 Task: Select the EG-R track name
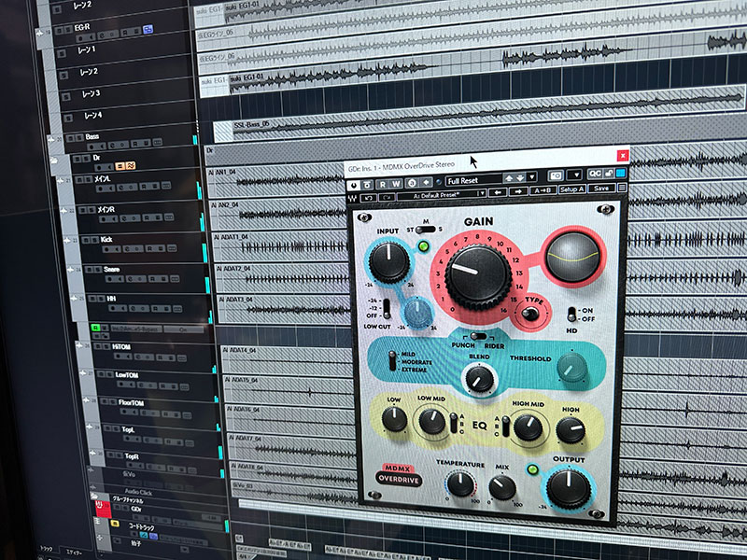pyautogui.click(x=81, y=28)
